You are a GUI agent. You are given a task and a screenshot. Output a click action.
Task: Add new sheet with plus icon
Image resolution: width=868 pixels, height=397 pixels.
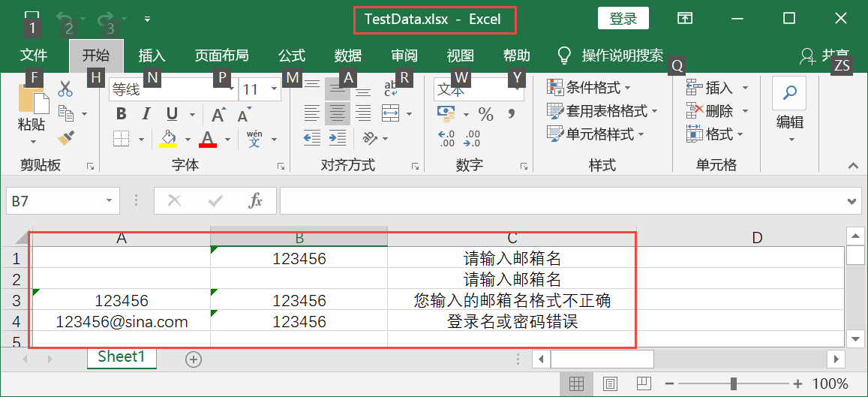click(x=194, y=359)
